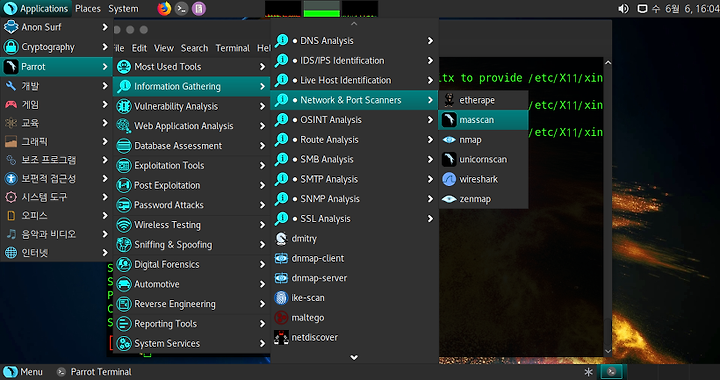Select Live Host Identification submenu

[354, 80]
